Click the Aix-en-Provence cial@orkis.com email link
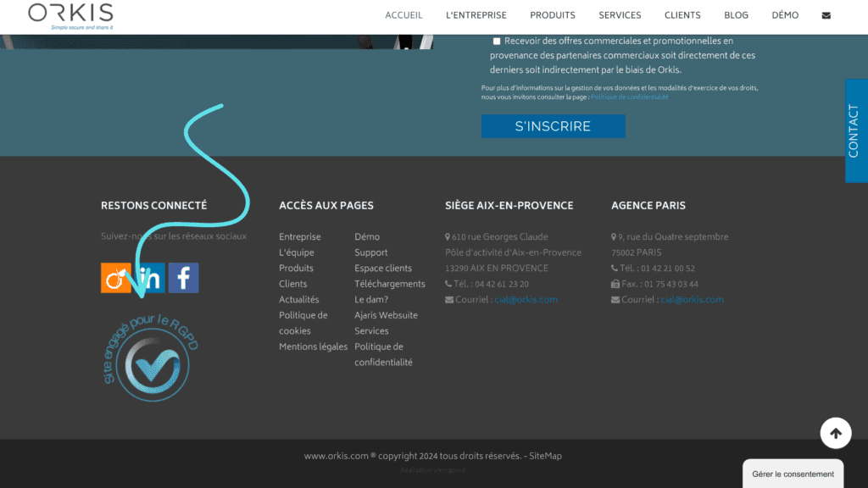 526,300
